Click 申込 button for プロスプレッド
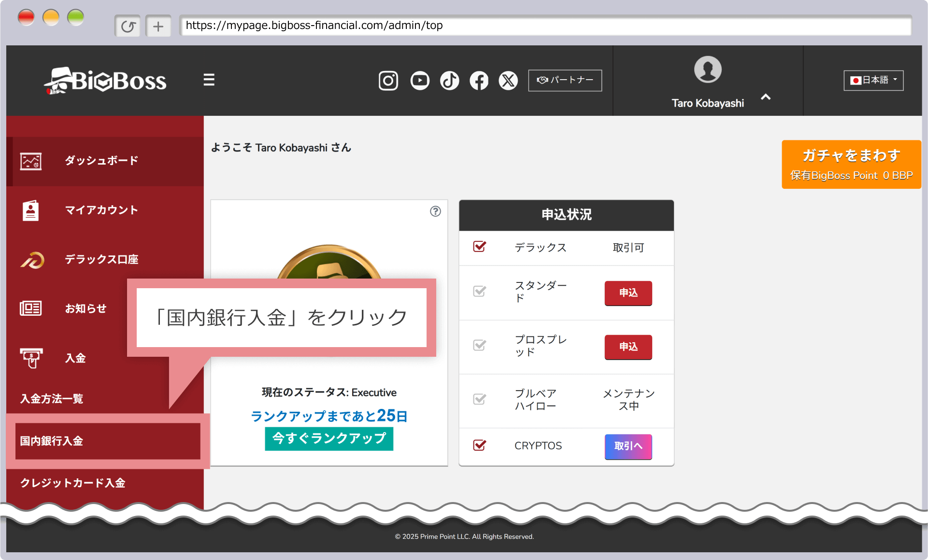Screen dimensions: 928x560 pos(628,347)
